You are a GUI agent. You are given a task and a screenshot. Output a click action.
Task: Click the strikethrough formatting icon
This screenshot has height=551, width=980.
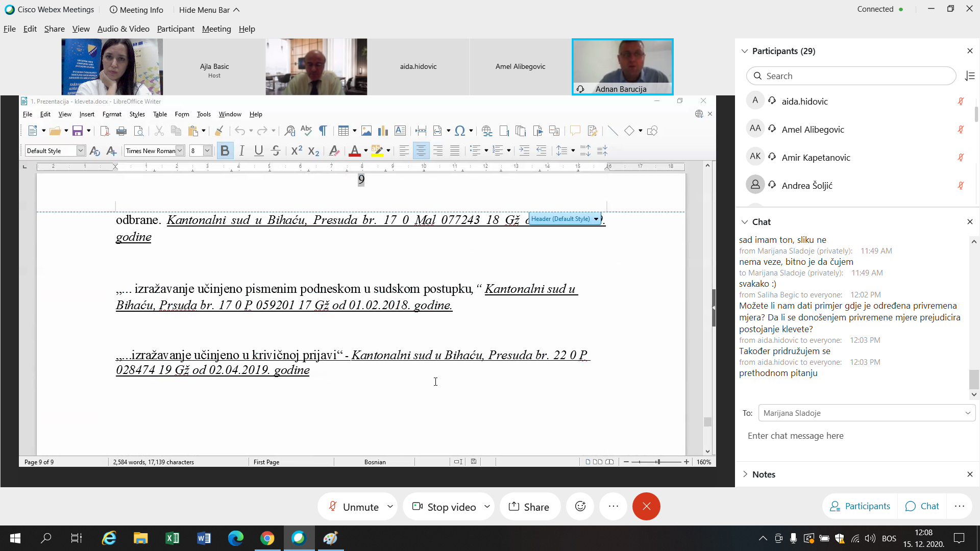[x=276, y=151]
